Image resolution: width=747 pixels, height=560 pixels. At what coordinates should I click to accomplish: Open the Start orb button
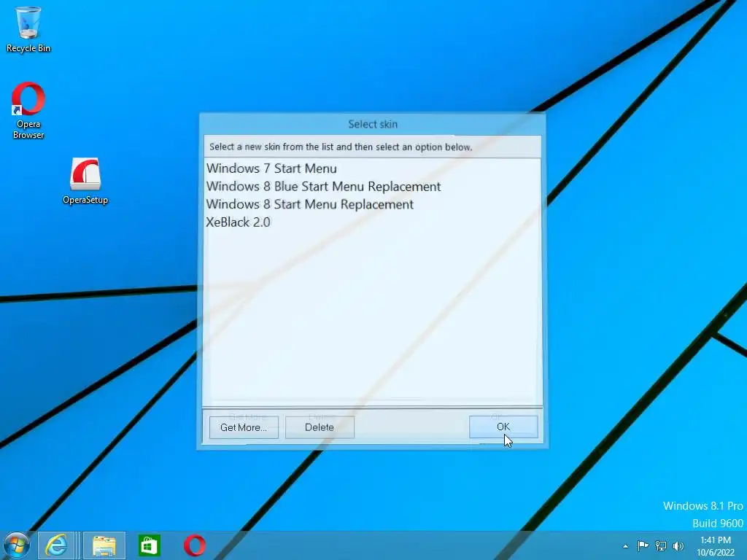17,545
